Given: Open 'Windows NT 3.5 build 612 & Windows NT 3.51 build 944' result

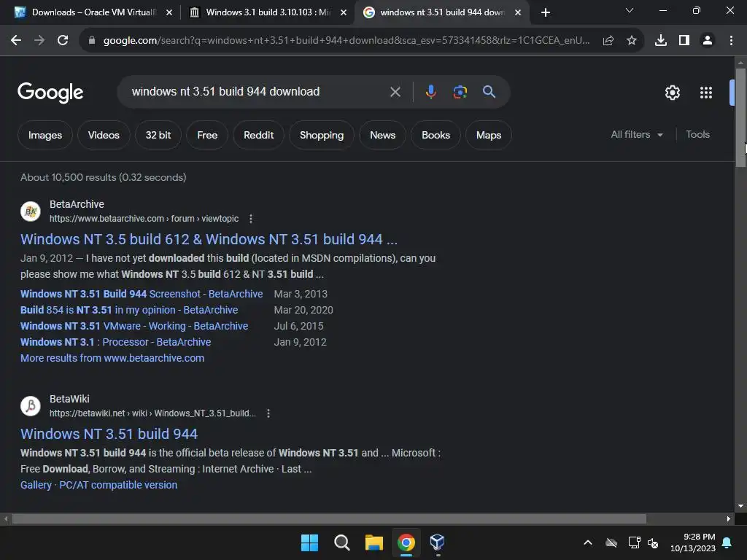Looking at the screenshot, I should pos(209,239).
